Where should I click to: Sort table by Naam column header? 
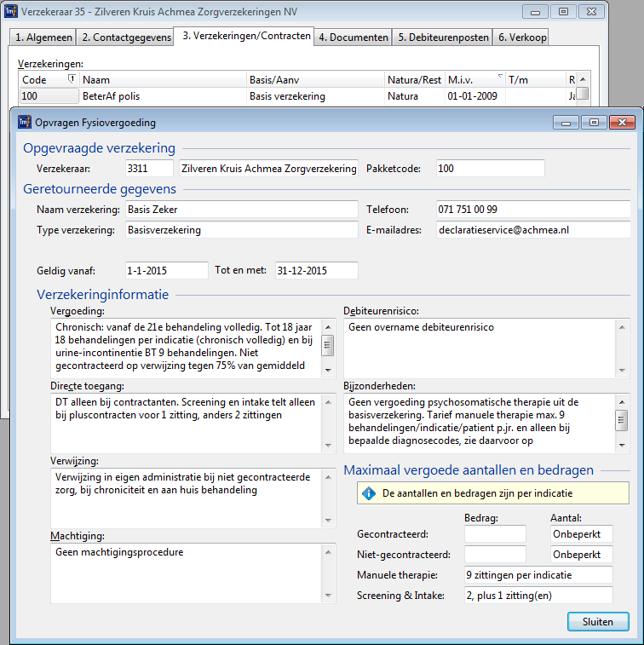(x=163, y=80)
